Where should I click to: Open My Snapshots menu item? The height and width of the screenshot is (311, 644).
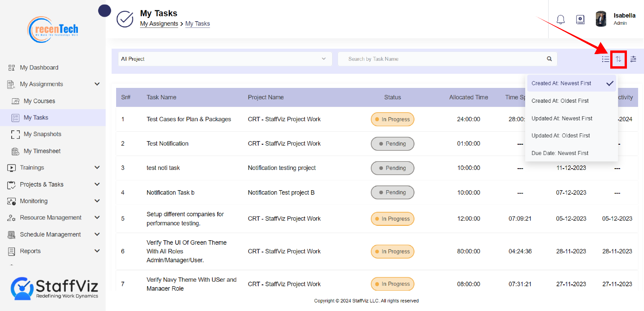42,134
